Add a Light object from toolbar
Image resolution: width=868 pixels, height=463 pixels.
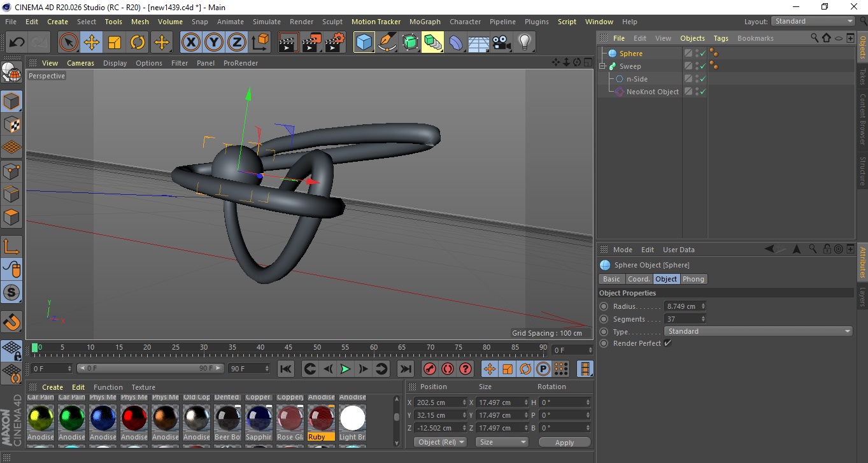pyautogui.click(x=524, y=43)
